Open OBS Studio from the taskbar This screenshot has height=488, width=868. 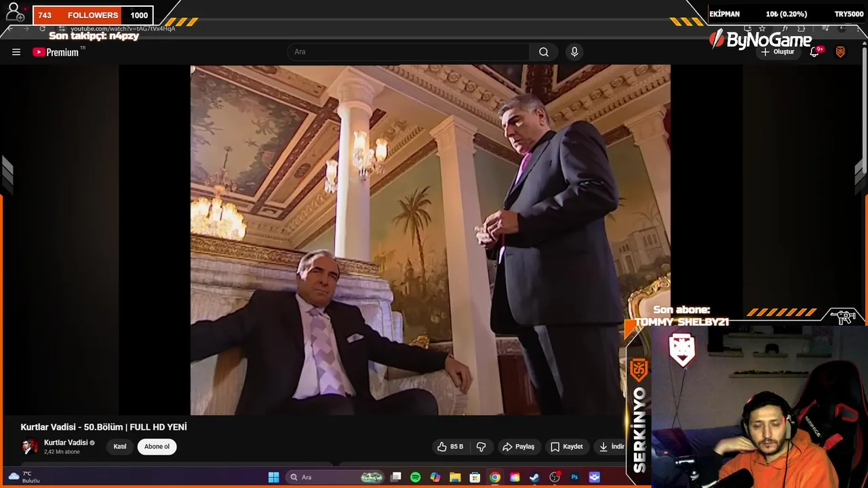(x=555, y=477)
